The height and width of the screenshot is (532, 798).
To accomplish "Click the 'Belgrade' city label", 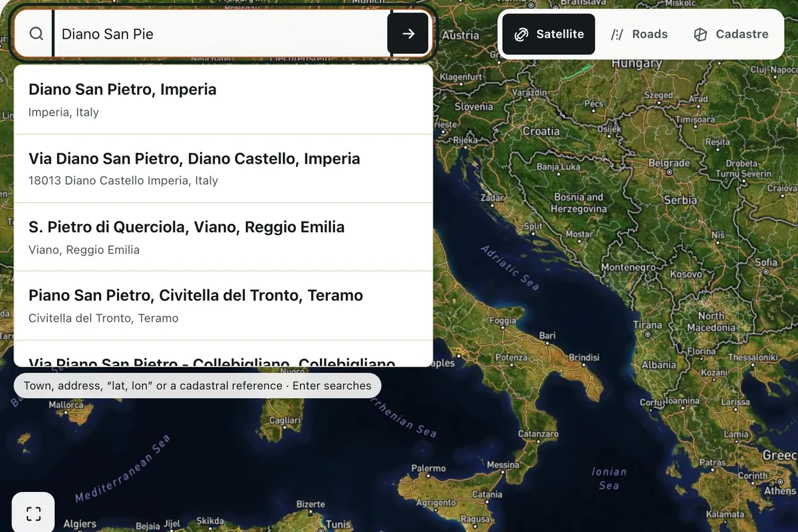I will (669, 163).
